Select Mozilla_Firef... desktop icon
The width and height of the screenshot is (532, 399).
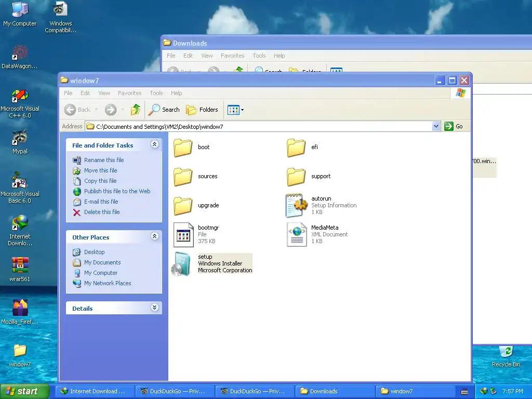[20, 312]
